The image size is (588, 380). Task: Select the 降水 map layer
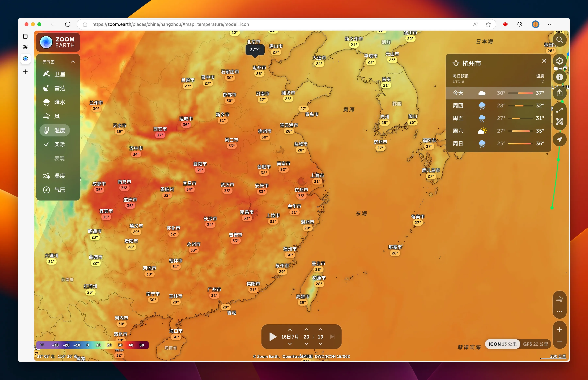point(59,102)
